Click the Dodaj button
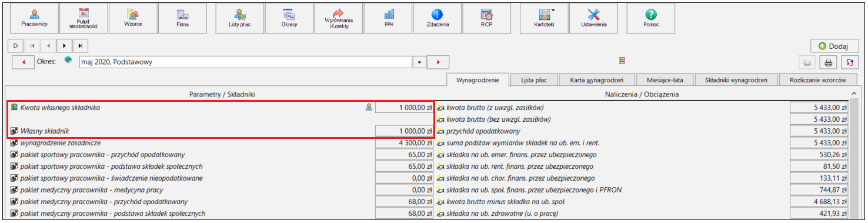 [x=834, y=46]
